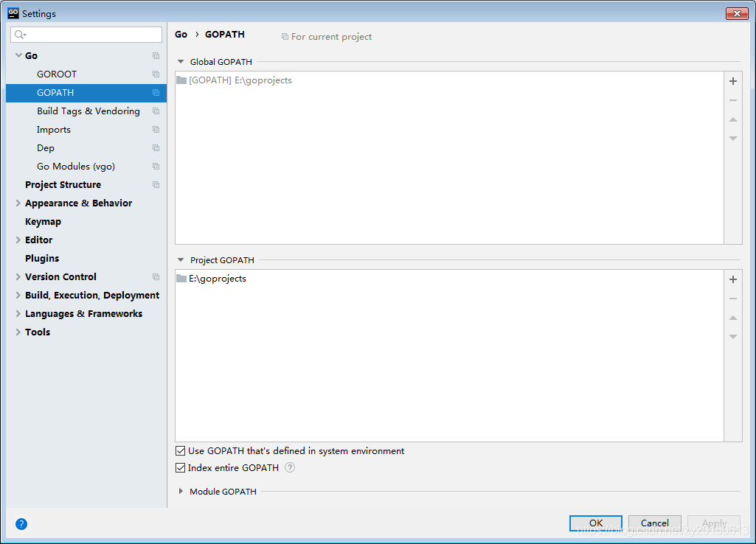Screen dimensions: 756x544
Task: Click the search magnifier icon in the settings search
Action: pyautogui.click(x=20, y=35)
